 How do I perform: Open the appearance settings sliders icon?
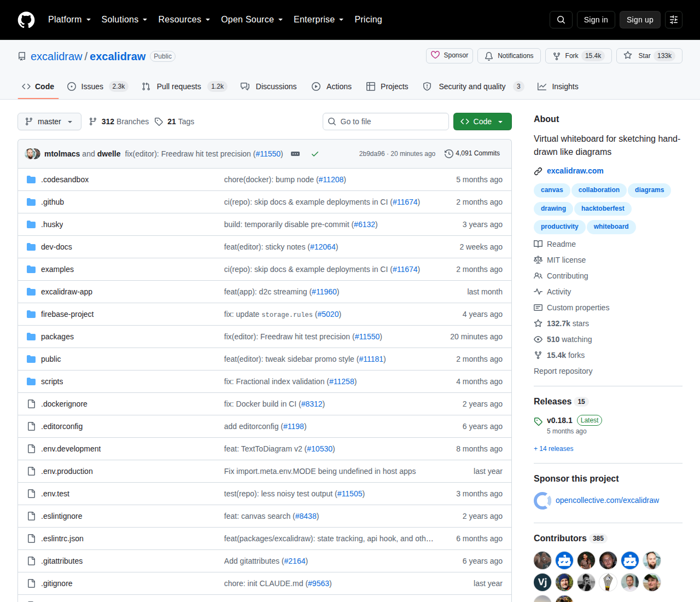674,20
